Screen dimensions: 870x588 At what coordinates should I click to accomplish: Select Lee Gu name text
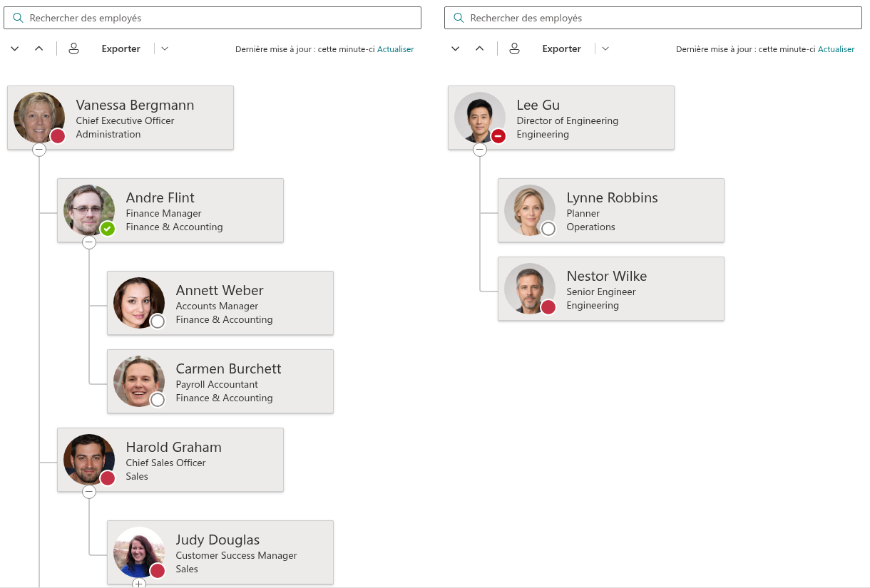pyautogui.click(x=538, y=105)
